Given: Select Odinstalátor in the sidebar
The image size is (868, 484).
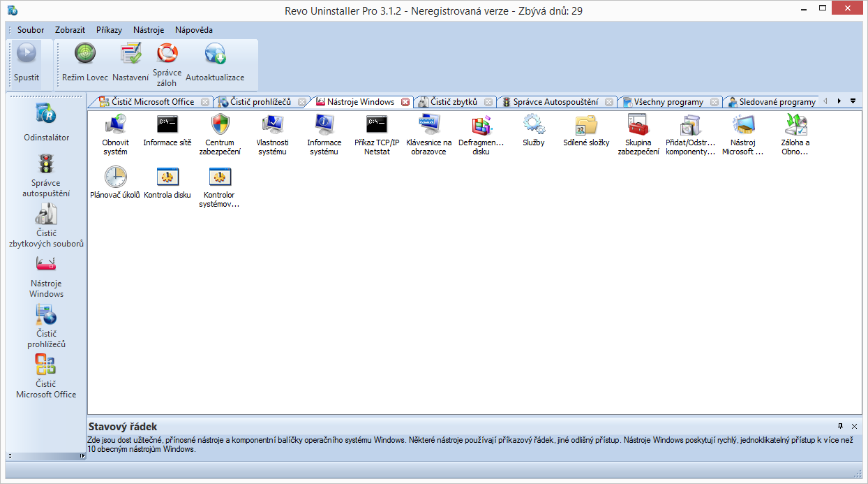Looking at the screenshot, I should [x=46, y=122].
